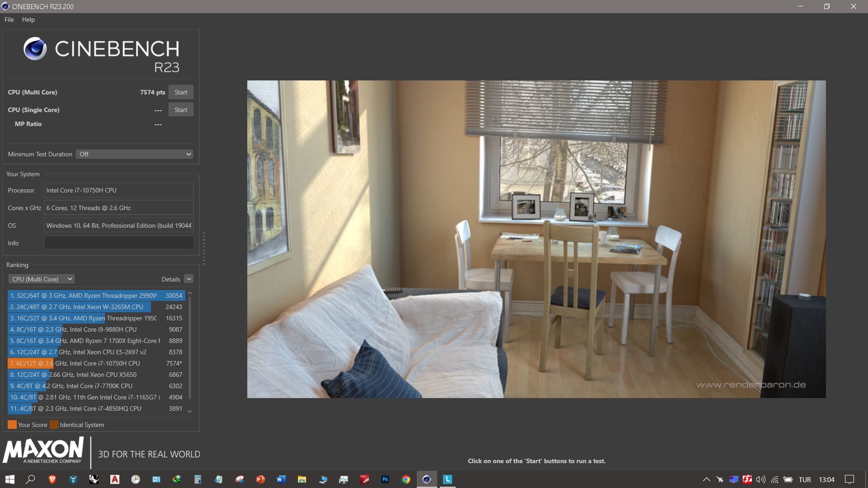Open the Brave browser taskbar icon
The height and width of the screenshot is (488, 868).
[x=52, y=479]
